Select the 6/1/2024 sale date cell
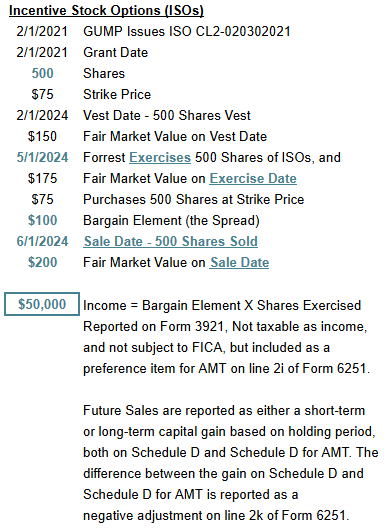Screen dimensions: 388x528 42,241
